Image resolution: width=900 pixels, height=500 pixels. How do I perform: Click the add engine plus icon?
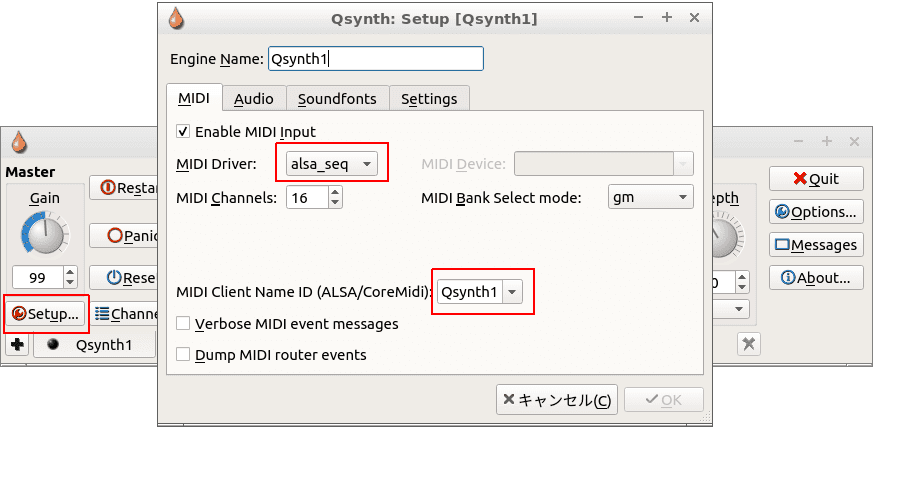point(17,345)
